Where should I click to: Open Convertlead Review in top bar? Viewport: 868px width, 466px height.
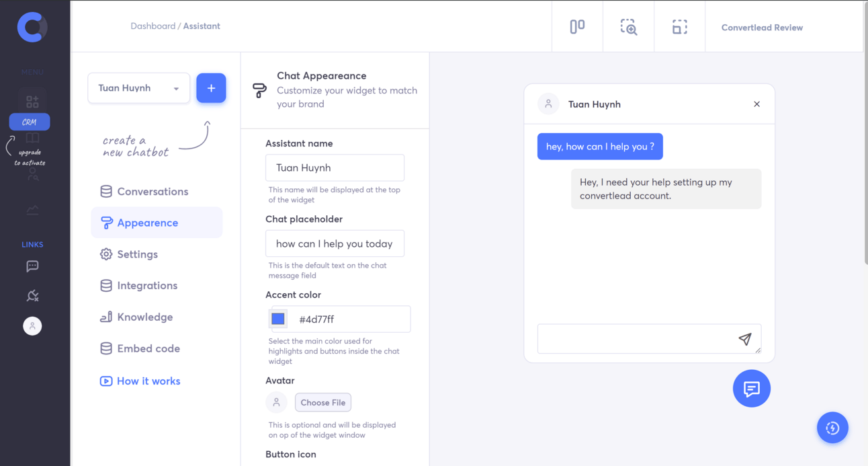click(x=762, y=28)
